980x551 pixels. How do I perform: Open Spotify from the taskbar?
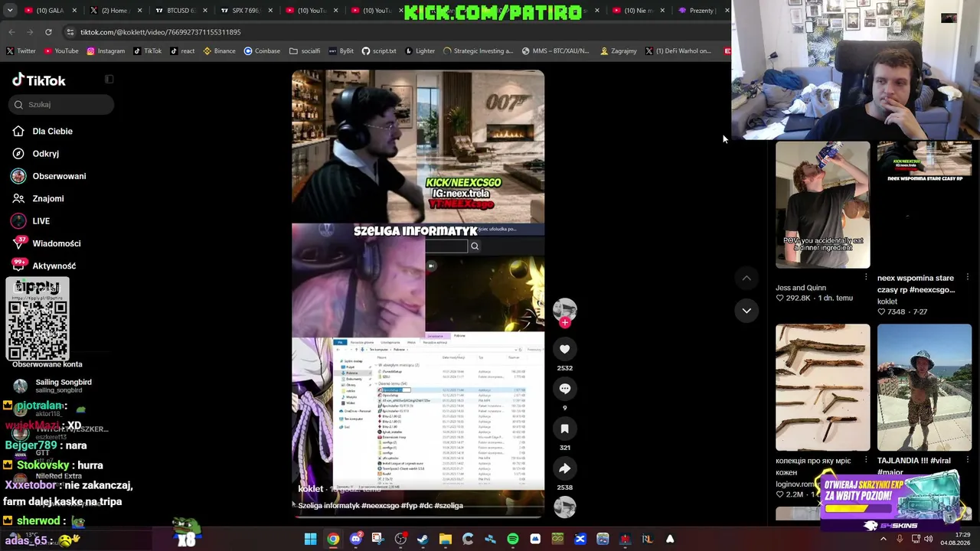(512, 539)
